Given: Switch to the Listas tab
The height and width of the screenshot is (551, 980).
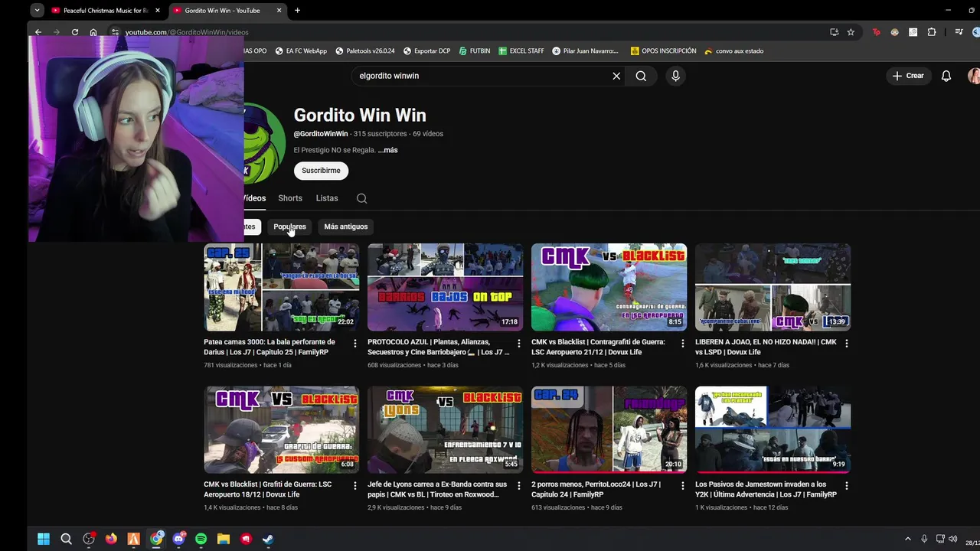Looking at the screenshot, I should 327,198.
